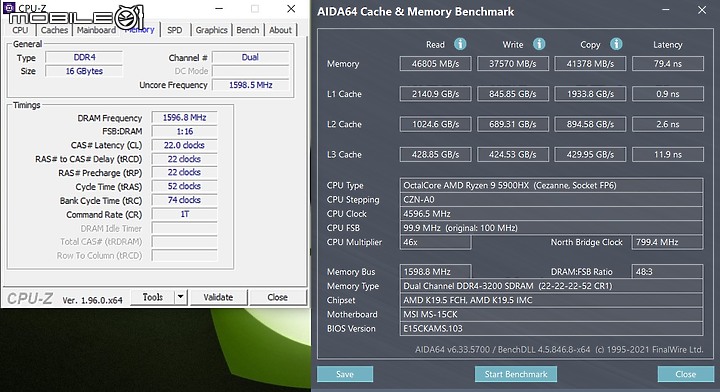
Task: Click the DRAM:FSB Ratio 48:3 field
Action: pos(668,272)
